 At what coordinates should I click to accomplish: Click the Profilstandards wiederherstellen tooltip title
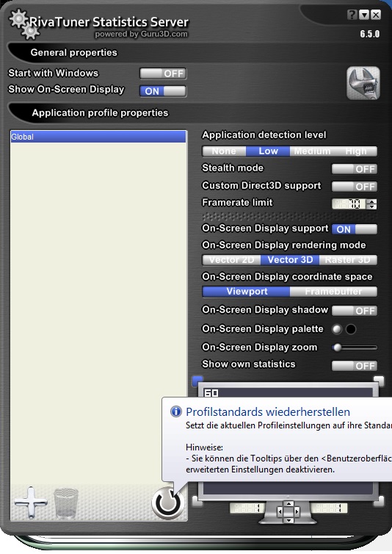pyautogui.click(x=268, y=411)
